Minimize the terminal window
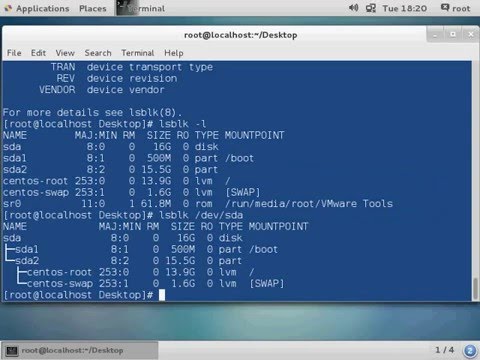Viewport: 480px width, 360px height. [435, 35]
